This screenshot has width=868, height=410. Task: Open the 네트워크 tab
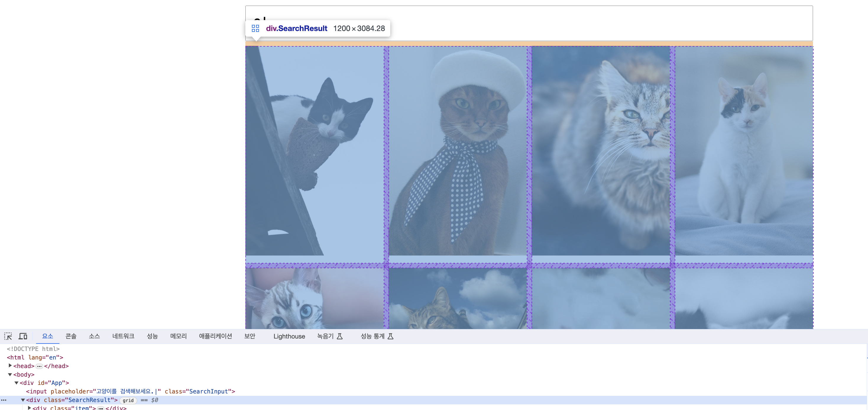123,336
